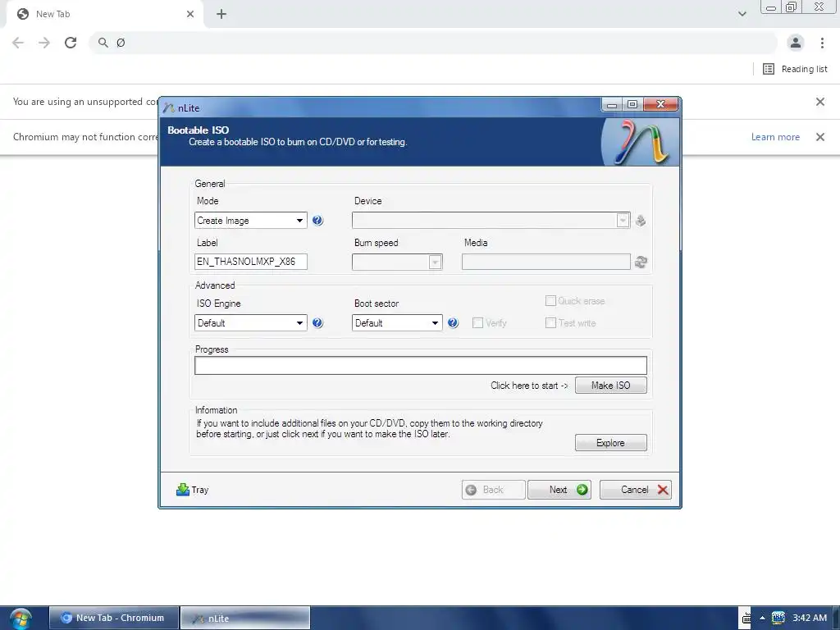Open a new Chromium tab with plus
The height and width of the screenshot is (630, 840).
point(221,14)
